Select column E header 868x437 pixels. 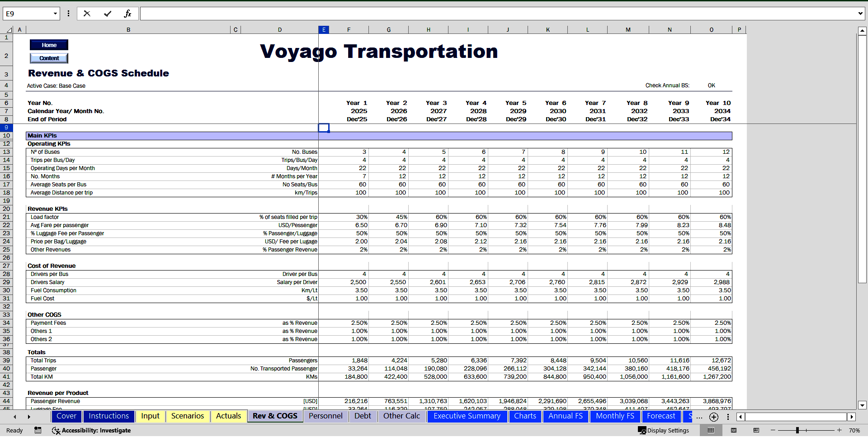point(324,30)
